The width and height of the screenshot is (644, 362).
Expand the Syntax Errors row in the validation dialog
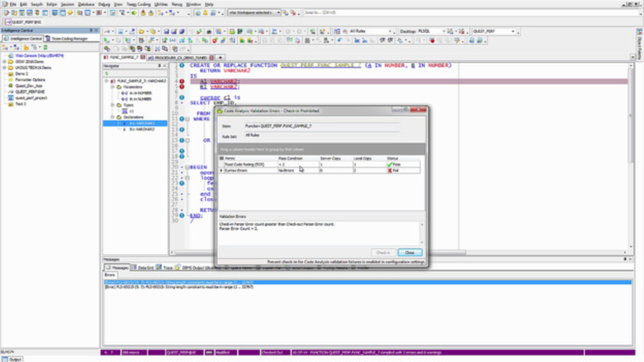221,170
